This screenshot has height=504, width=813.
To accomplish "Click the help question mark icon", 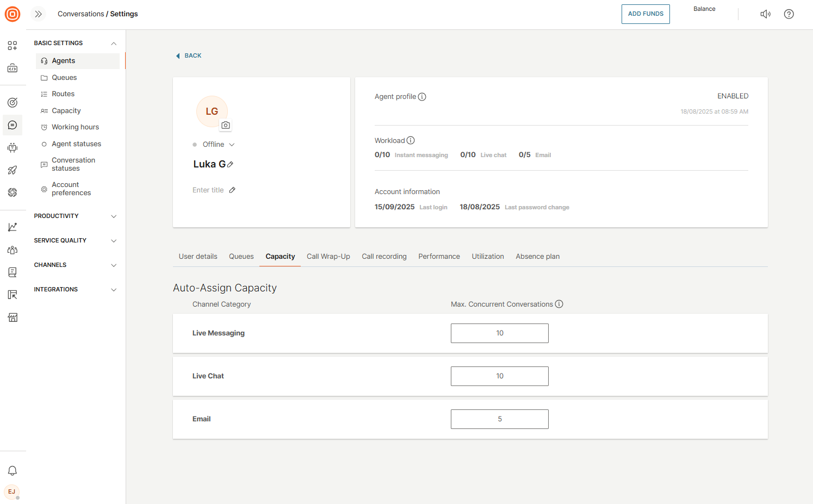I will coord(789,14).
